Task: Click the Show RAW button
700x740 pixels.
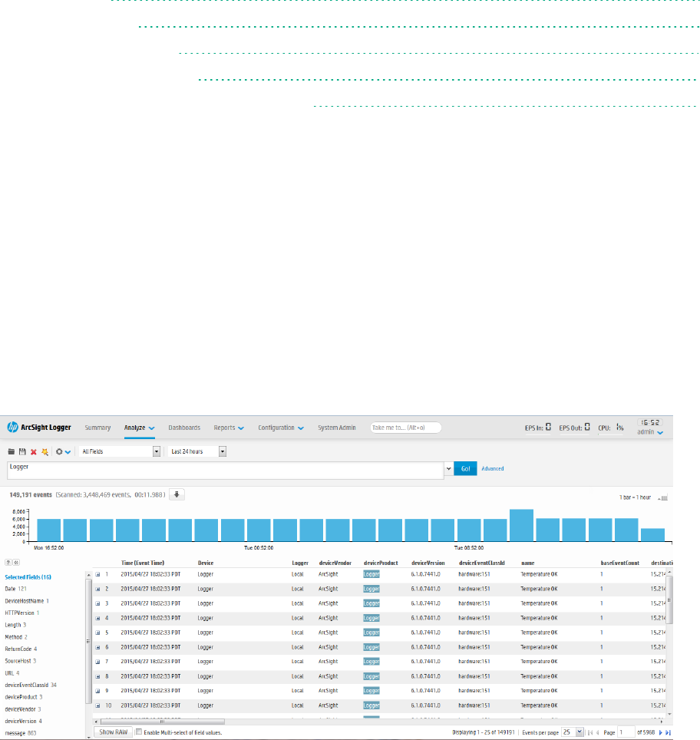Action: (x=114, y=732)
